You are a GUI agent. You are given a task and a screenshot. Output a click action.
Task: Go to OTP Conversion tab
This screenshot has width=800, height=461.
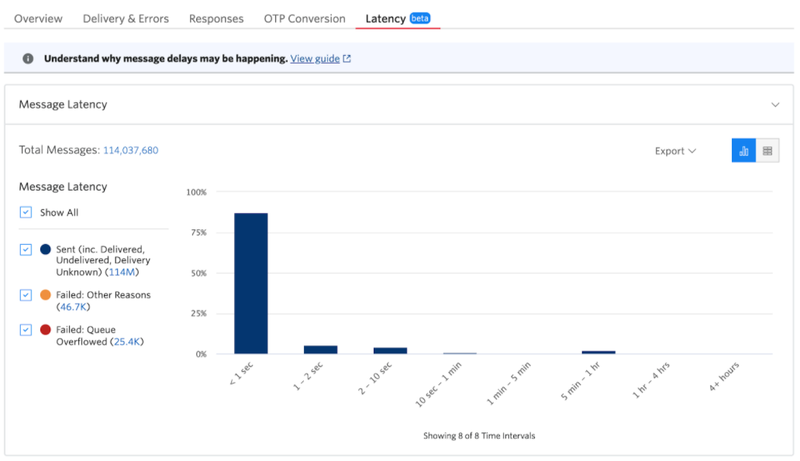305,19
